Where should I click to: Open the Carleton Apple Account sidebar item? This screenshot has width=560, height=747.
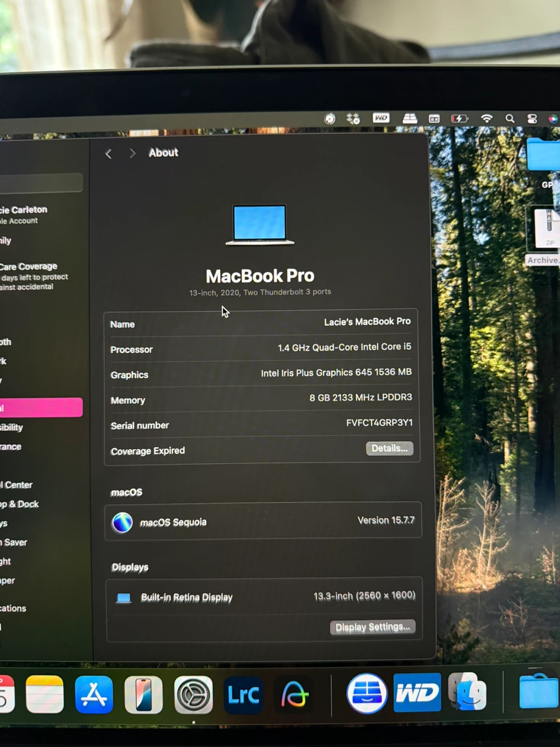coord(24,215)
